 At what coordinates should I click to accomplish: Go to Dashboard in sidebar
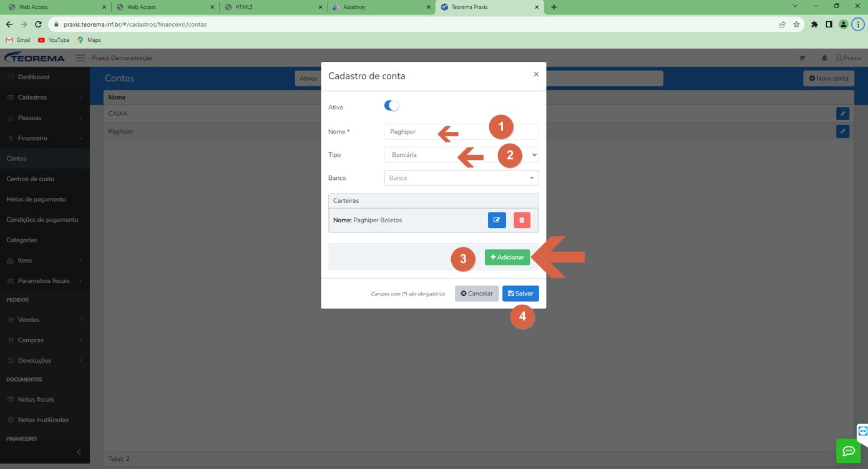point(45,77)
